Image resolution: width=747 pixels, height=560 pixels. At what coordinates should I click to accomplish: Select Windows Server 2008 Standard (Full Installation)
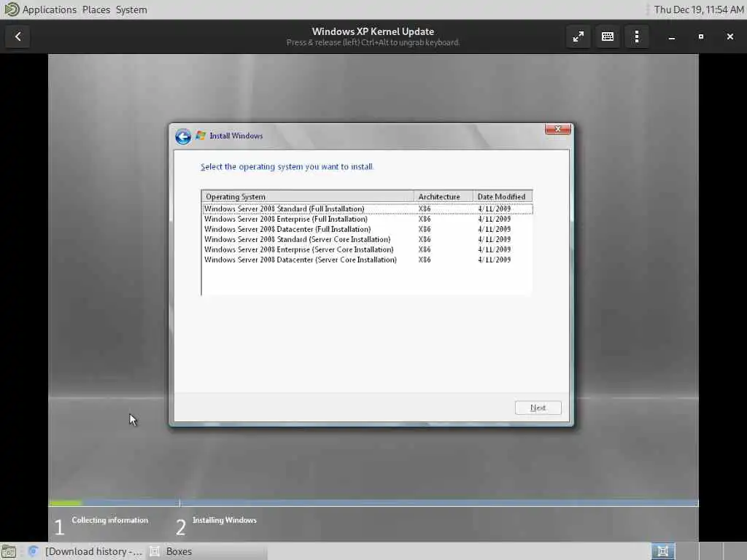pyautogui.click(x=367, y=209)
